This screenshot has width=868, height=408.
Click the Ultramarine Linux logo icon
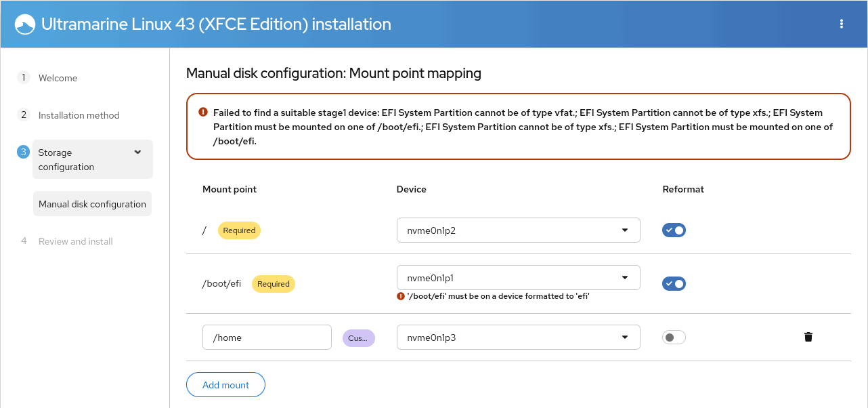24,24
